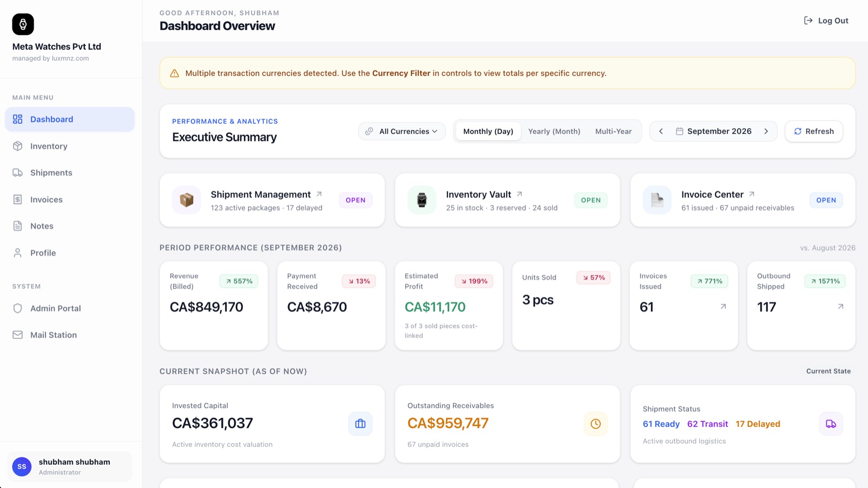Switch to the Multi-Year view
The height and width of the screenshot is (488, 868).
coord(614,131)
